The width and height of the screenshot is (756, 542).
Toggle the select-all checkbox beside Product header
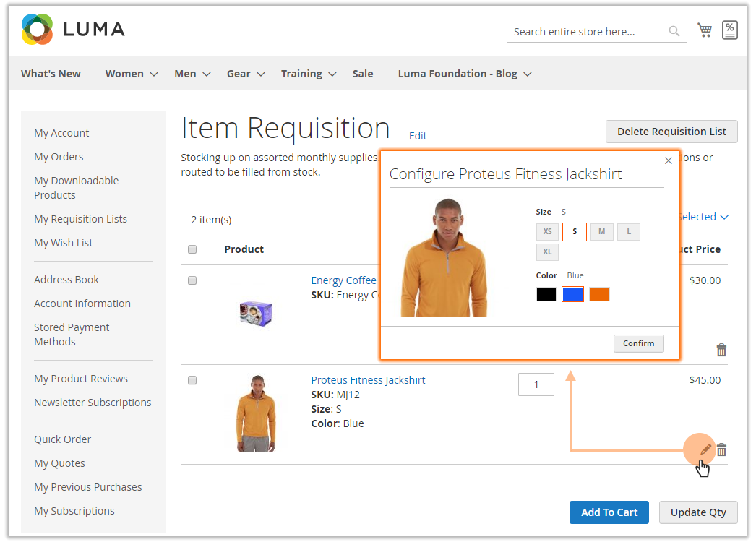[192, 249]
